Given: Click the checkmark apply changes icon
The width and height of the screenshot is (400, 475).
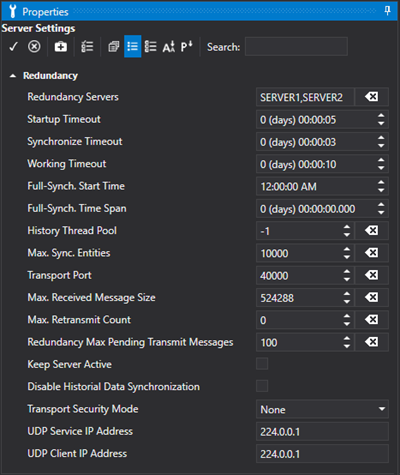Looking at the screenshot, I should [x=13, y=47].
